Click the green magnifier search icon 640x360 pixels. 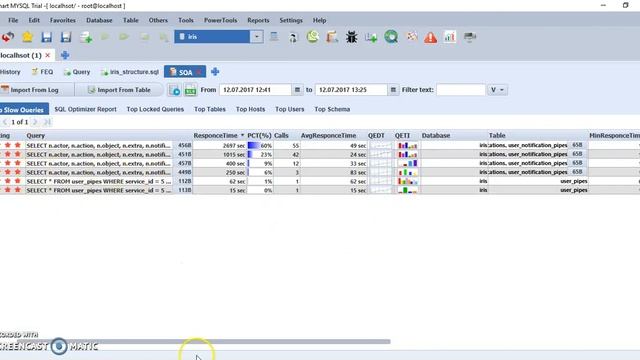tap(391, 37)
